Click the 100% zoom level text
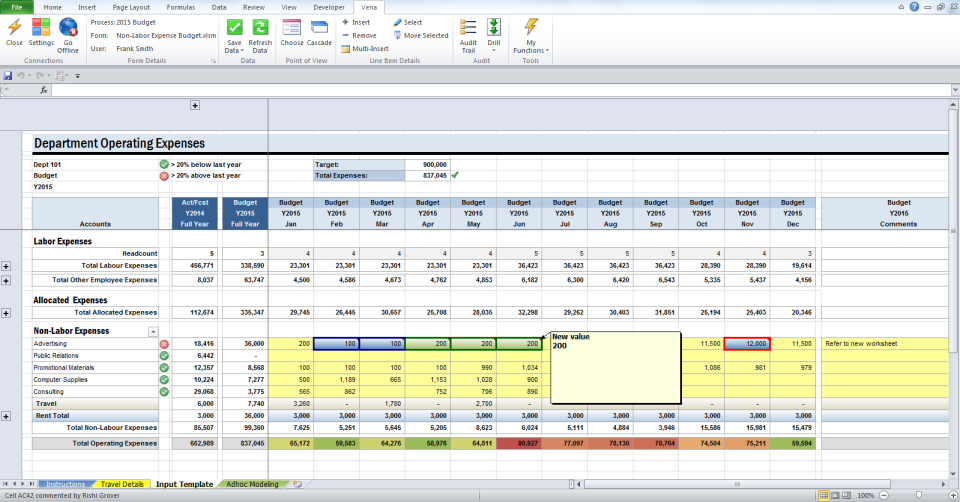 [866, 495]
